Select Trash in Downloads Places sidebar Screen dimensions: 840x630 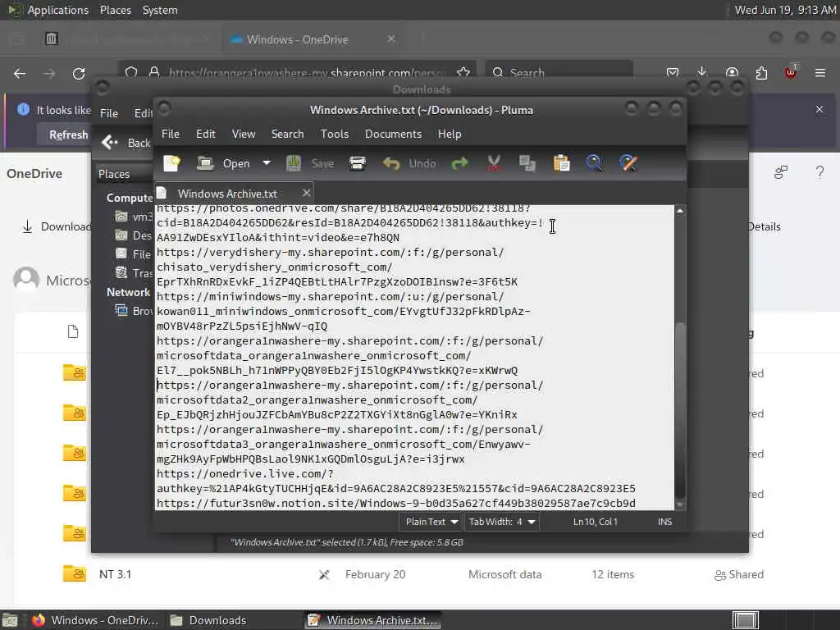135,273
